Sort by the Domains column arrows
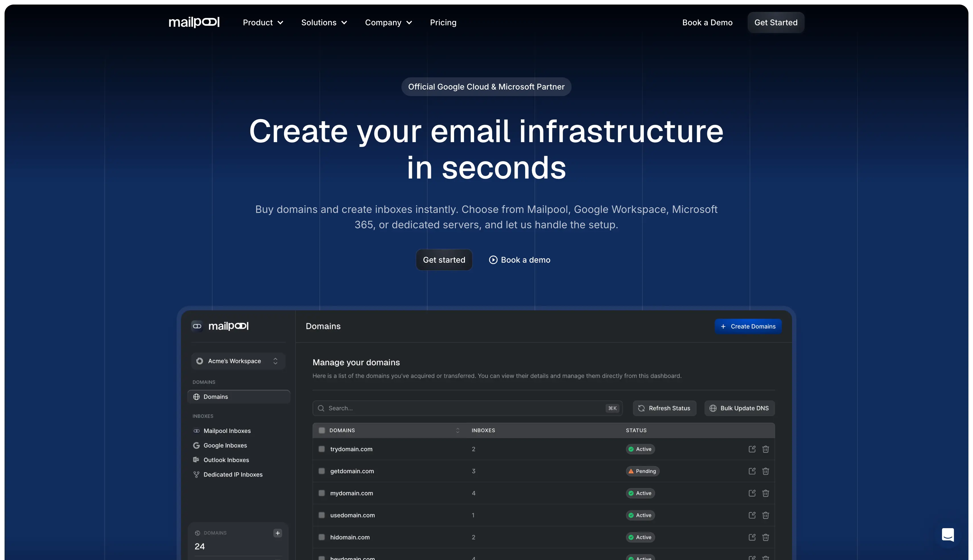This screenshot has width=973, height=560. pos(458,430)
